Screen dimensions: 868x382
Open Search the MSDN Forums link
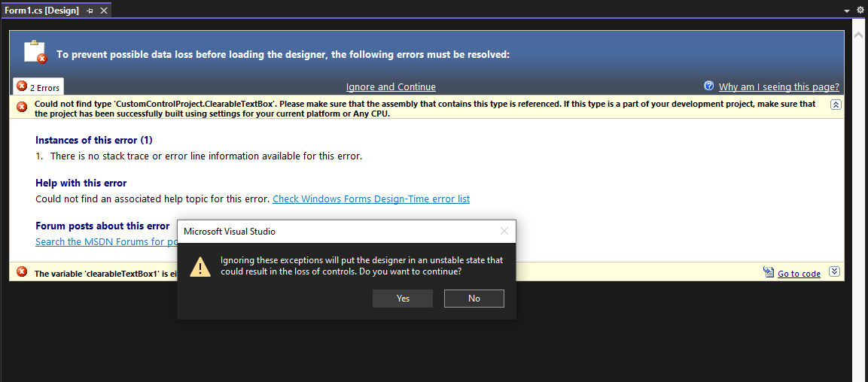pos(106,241)
